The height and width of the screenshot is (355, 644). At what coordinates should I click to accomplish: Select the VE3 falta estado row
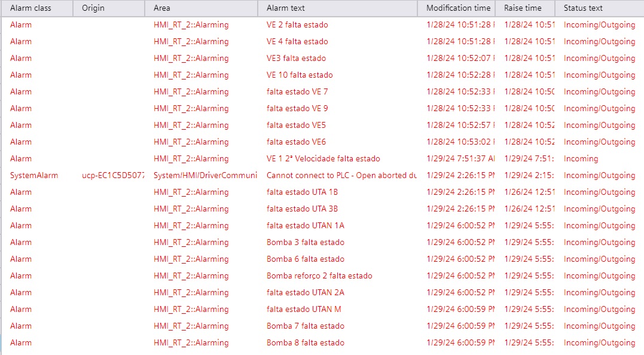323,59
